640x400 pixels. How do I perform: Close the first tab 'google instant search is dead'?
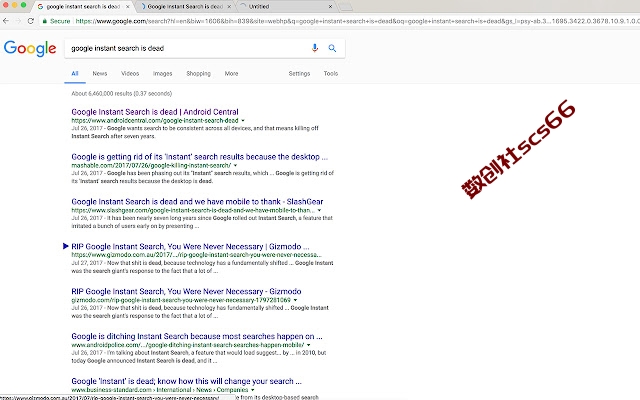[x=128, y=7]
